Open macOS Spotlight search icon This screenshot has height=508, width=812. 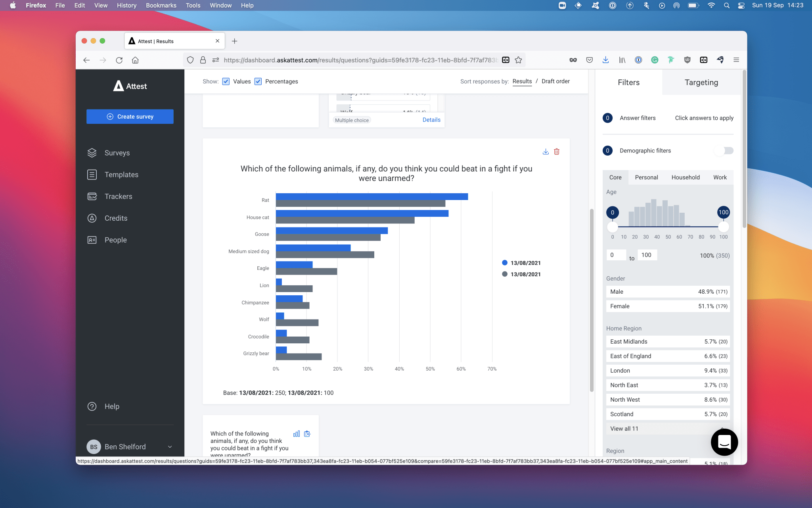click(x=726, y=6)
